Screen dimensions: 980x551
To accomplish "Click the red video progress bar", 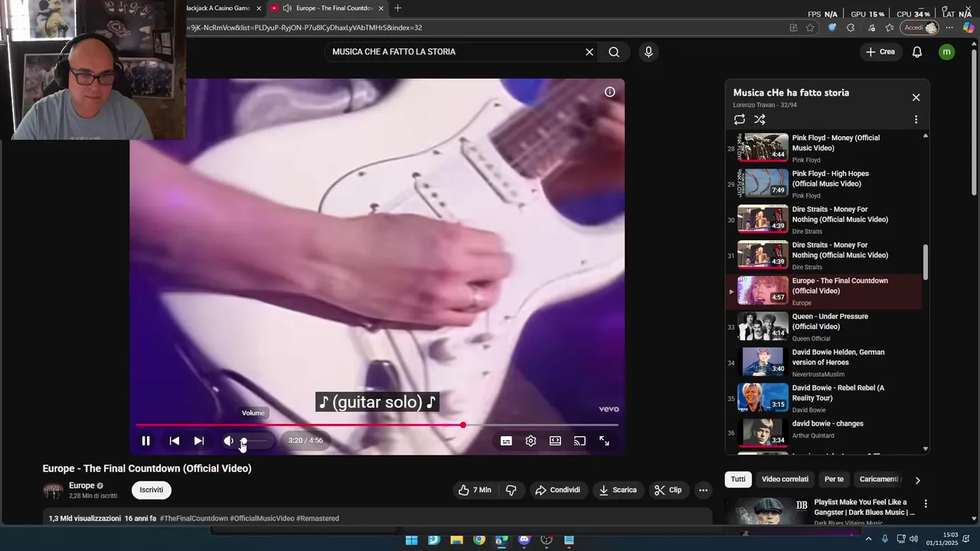I will 377,425.
